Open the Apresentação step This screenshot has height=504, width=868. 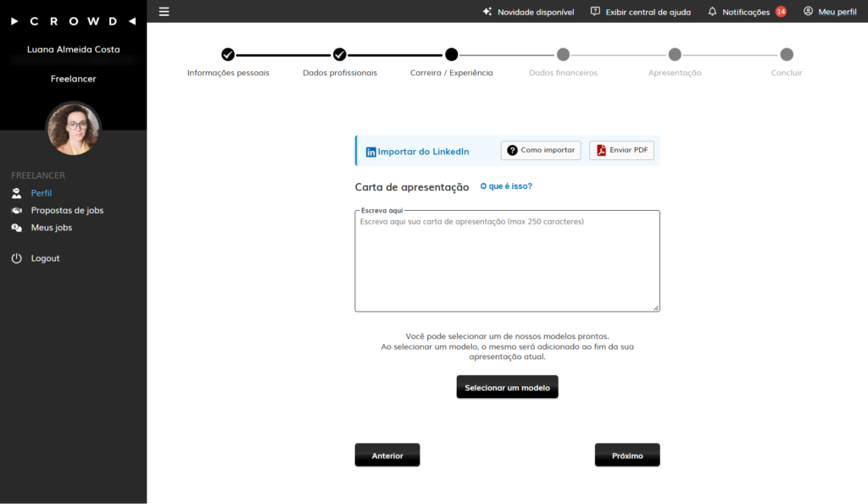coord(675,54)
